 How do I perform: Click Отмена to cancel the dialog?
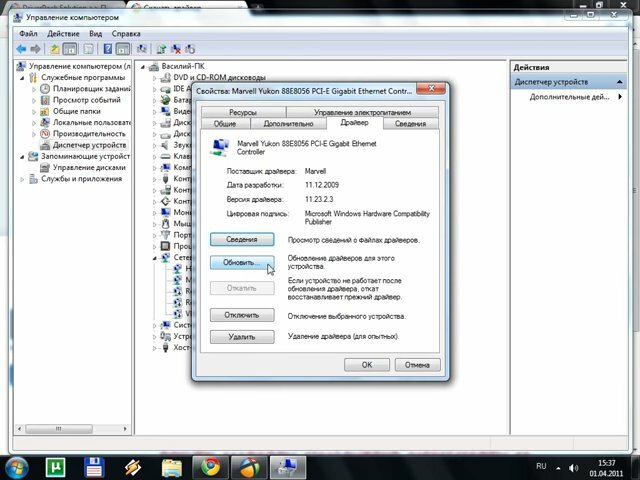(418, 365)
